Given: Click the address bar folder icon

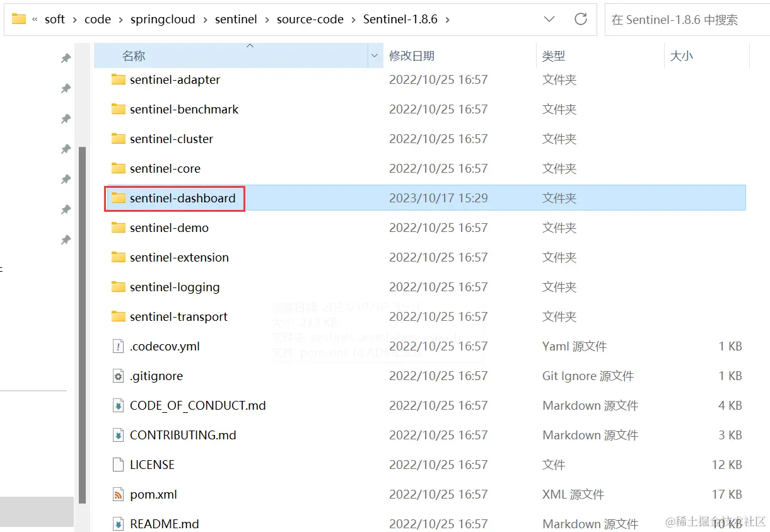Looking at the screenshot, I should 19,19.
